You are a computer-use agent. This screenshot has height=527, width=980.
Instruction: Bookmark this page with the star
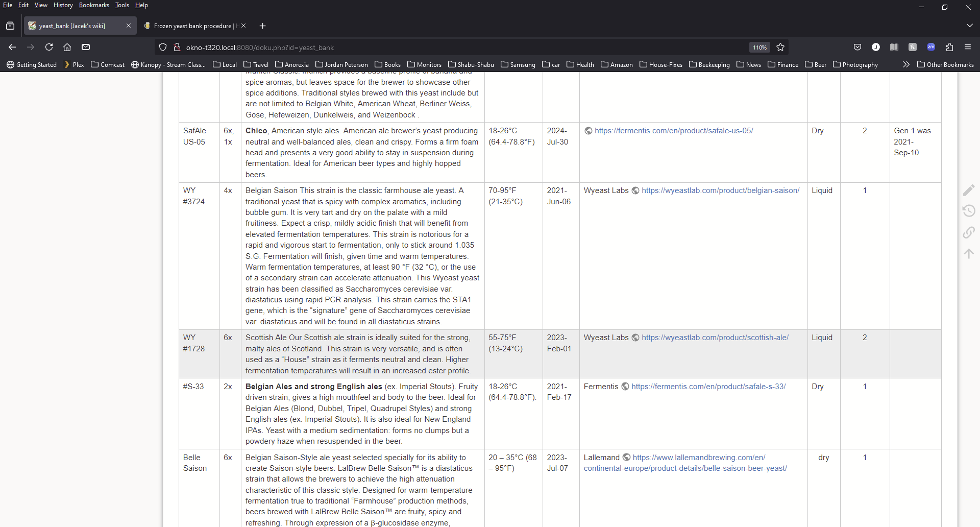click(x=780, y=47)
